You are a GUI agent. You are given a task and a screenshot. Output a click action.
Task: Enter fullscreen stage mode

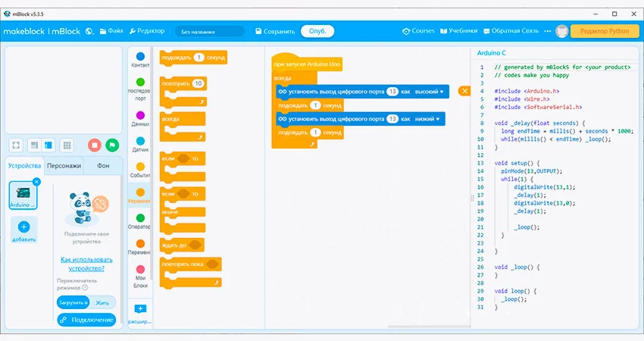(x=16, y=145)
